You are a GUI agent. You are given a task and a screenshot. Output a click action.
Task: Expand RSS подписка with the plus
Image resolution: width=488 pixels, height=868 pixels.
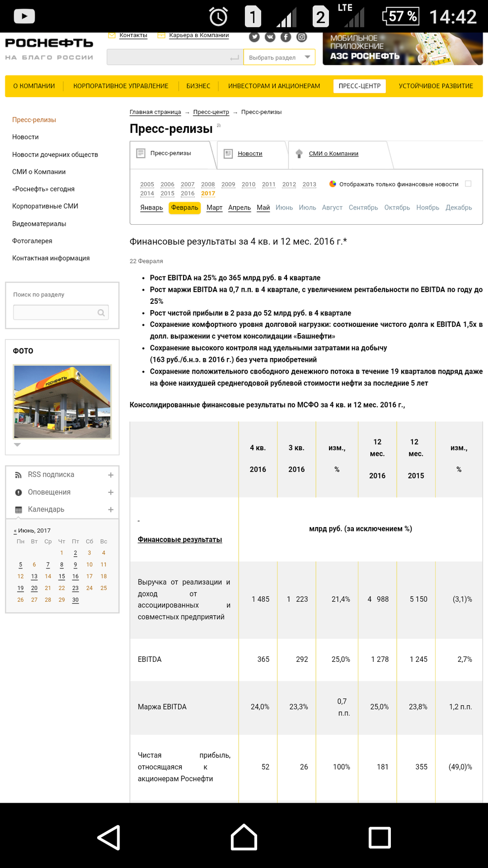point(111,475)
